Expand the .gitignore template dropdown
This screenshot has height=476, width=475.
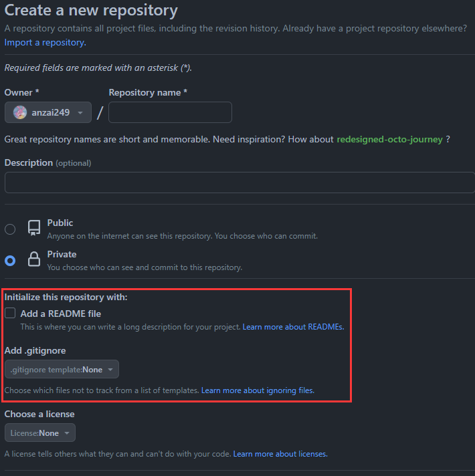click(x=62, y=369)
